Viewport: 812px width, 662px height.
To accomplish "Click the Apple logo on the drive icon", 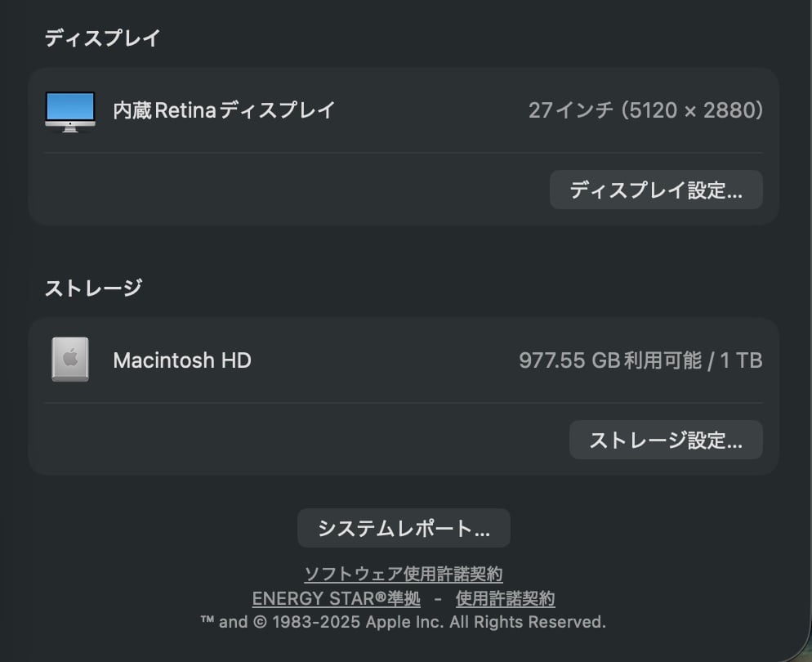I will click(70, 358).
